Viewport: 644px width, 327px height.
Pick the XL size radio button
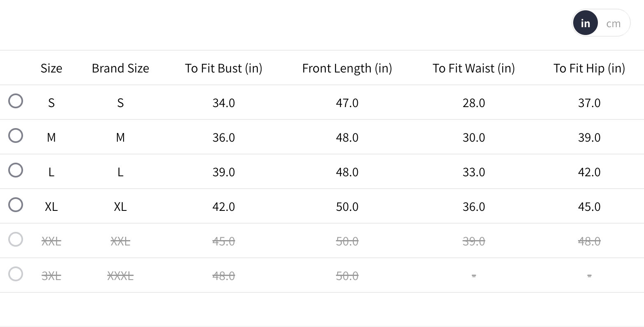pyautogui.click(x=16, y=205)
